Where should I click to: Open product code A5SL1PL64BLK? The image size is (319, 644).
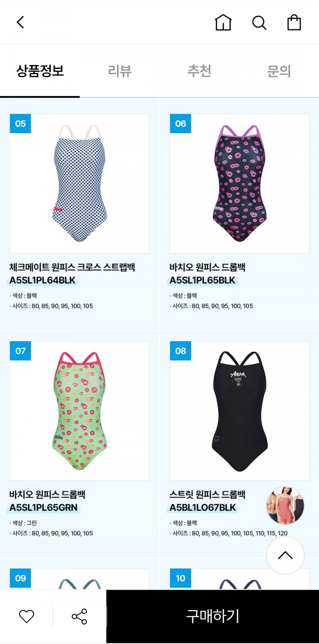point(43,280)
